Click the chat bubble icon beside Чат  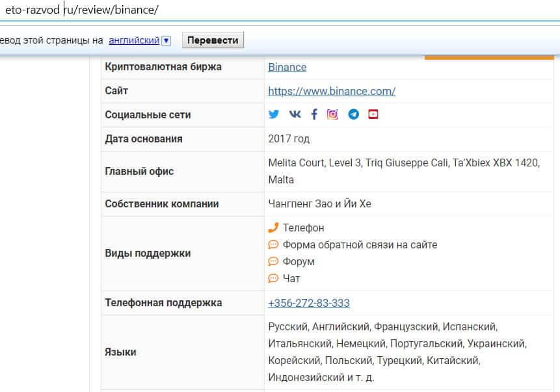[x=273, y=278]
